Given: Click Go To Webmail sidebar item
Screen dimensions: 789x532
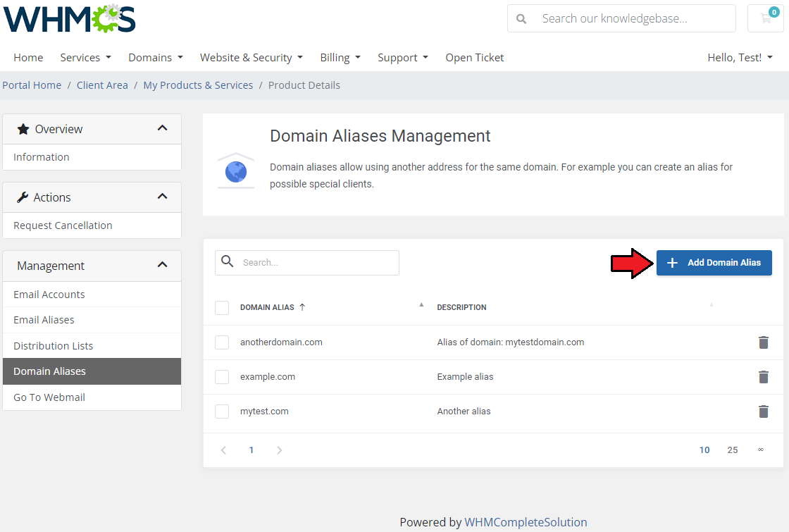Looking at the screenshot, I should point(92,397).
